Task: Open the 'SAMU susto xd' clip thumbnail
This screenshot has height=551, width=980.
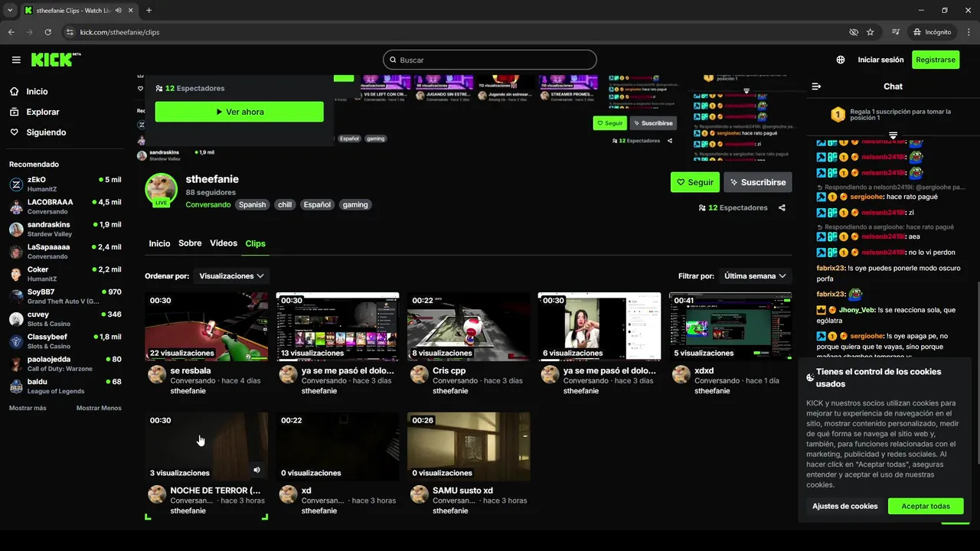Action: tap(469, 447)
